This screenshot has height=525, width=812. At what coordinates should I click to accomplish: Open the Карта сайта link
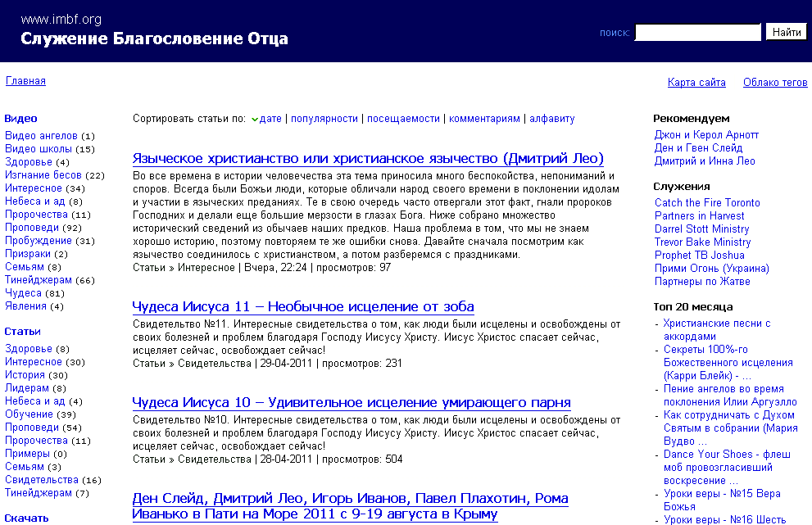[x=696, y=83]
